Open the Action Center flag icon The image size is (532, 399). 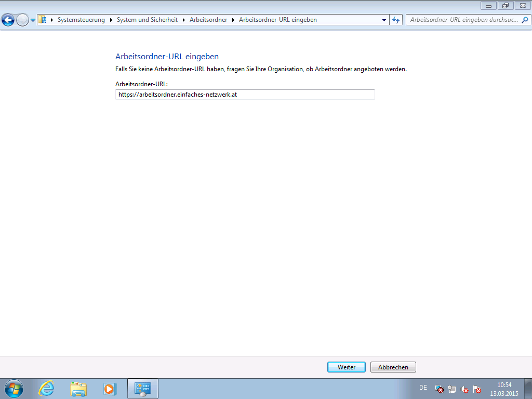coord(477,389)
